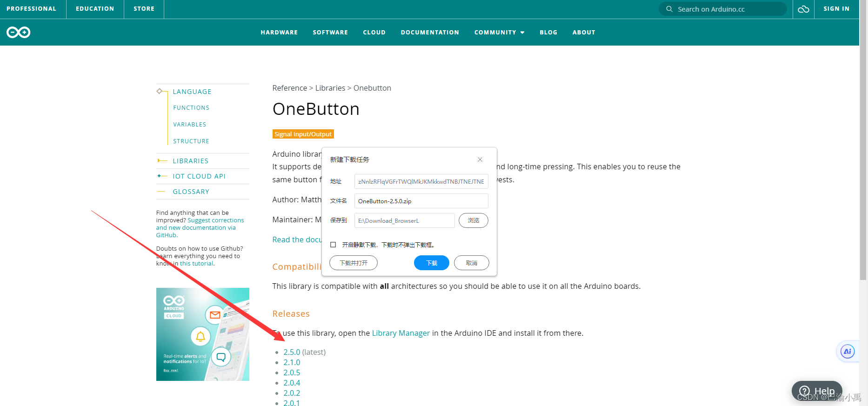Expand the Community dropdown menu
The image size is (868, 406).
499,33
